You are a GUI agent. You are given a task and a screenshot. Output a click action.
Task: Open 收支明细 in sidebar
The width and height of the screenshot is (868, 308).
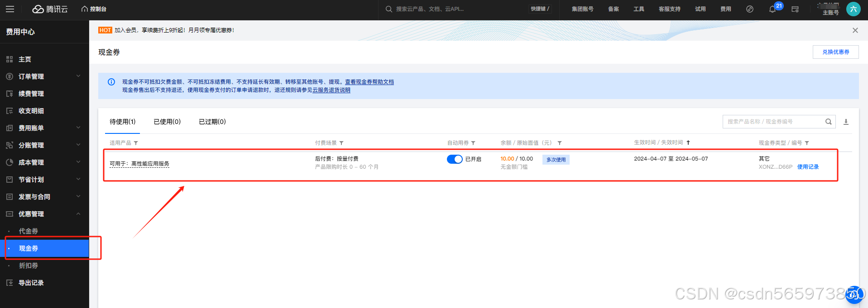44,111
